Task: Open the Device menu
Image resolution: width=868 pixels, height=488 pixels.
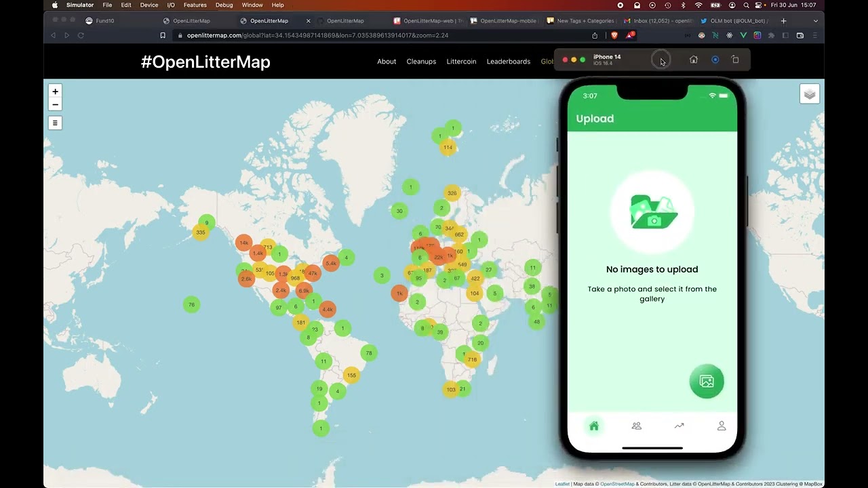Action: (x=149, y=5)
